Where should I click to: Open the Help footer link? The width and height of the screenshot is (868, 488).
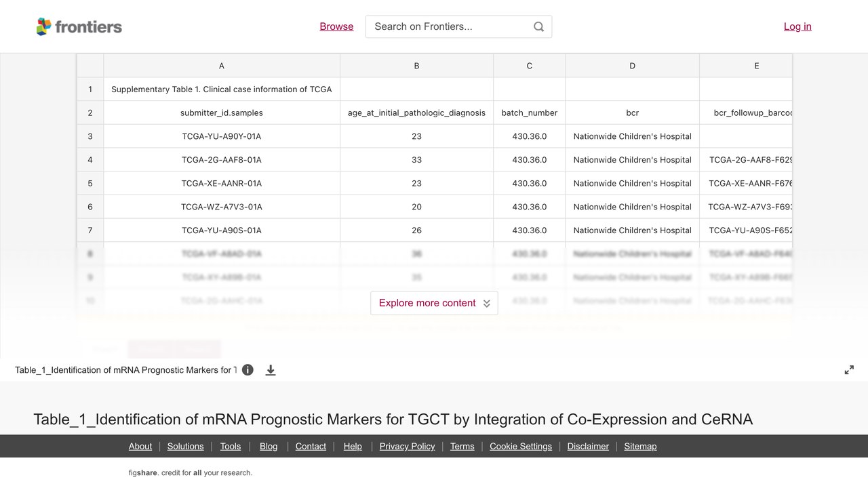[353, 446]
